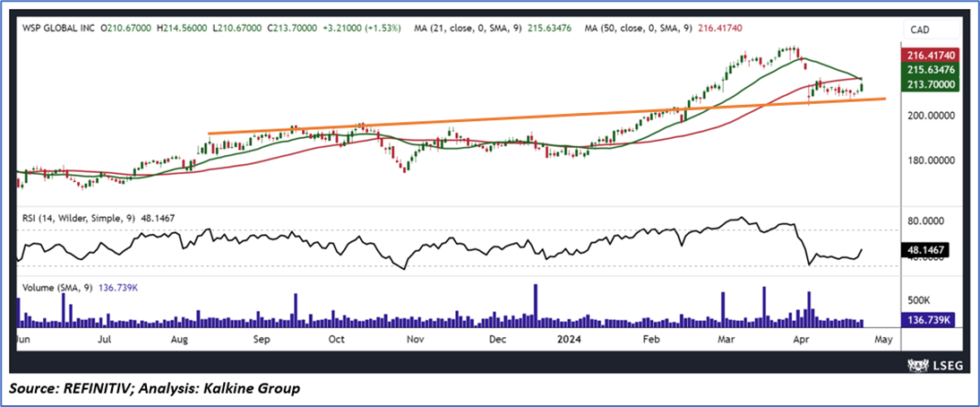
Task: Click the Feb date axis label
Action: click(651, 340)
